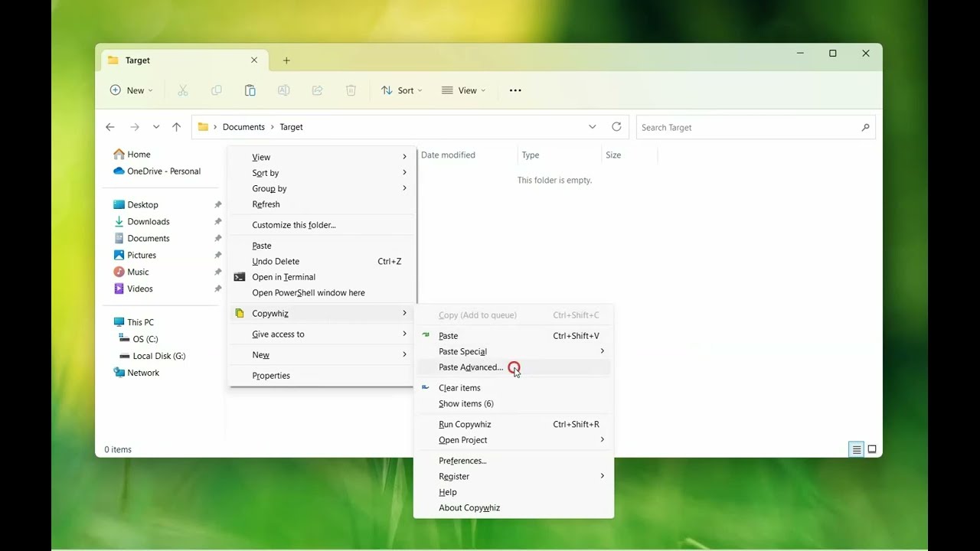The image size is (980, 551).
Task: Expand recent locations chevron
Action: (x=156, y=127)
